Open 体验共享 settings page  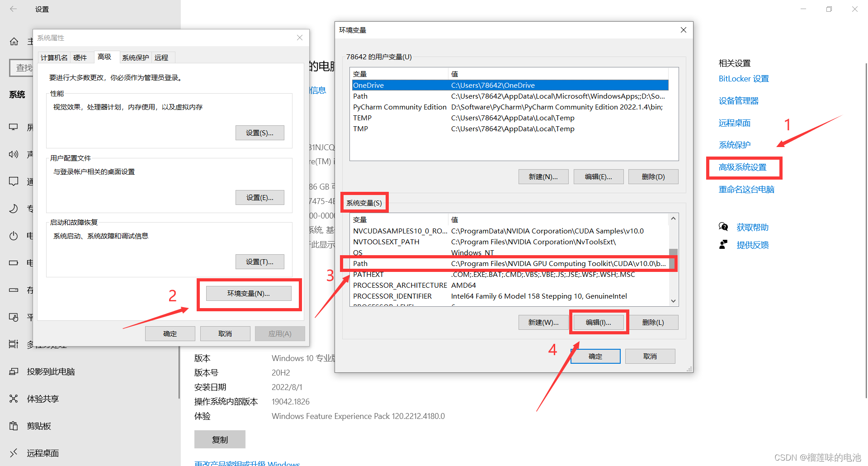(42, 399)
